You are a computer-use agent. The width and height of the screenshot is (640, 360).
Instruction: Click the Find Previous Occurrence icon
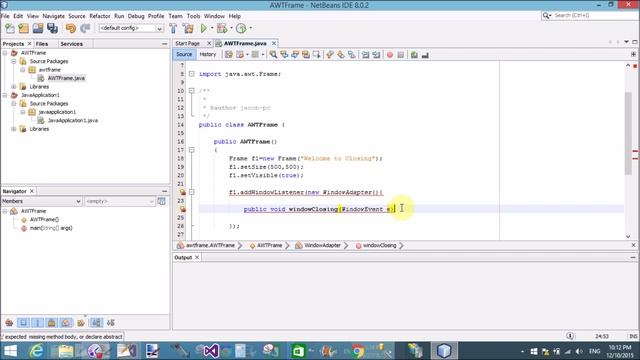(284, 55)
